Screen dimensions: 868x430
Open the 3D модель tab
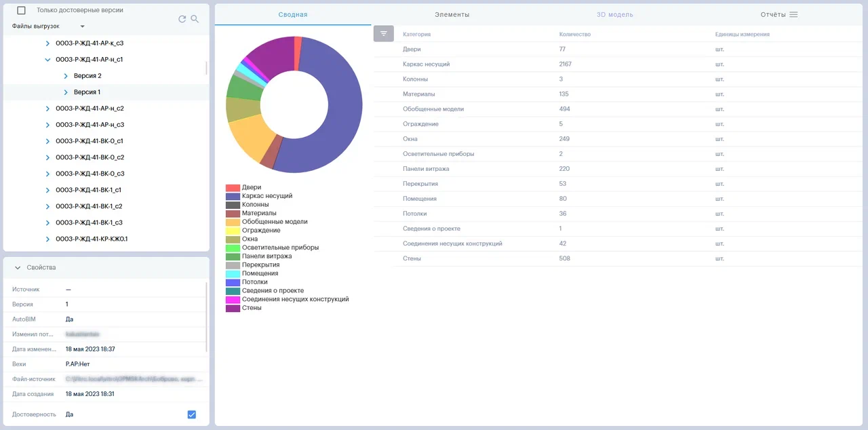(614, 14)
